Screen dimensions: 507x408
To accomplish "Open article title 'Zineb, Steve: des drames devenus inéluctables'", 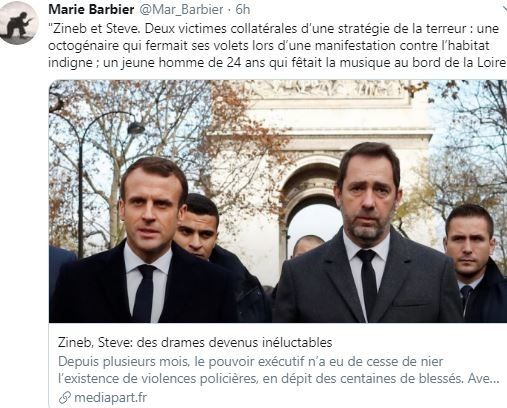I will click(195, 342).
